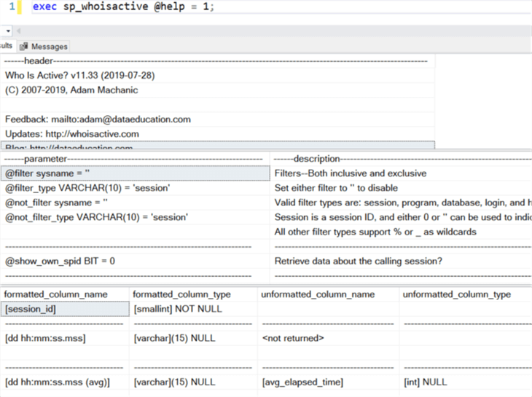532x397 pixels.
Task: Open the Messages tab
Action: [x=44, y=47]
